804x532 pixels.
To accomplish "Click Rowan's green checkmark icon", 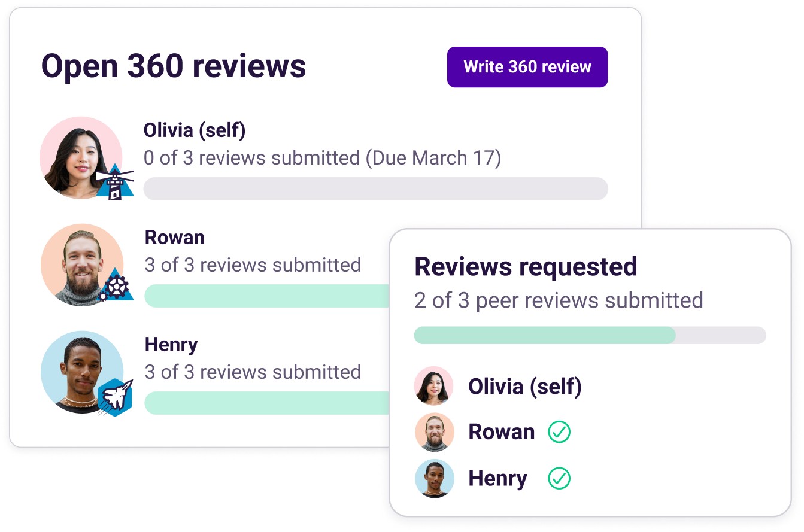I will pos(559,431).
